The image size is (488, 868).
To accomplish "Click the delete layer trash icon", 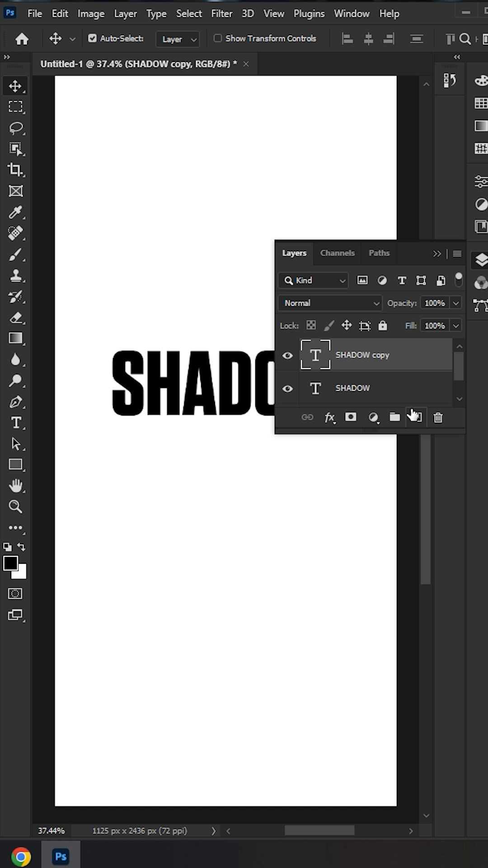I will tap(438, 418).
